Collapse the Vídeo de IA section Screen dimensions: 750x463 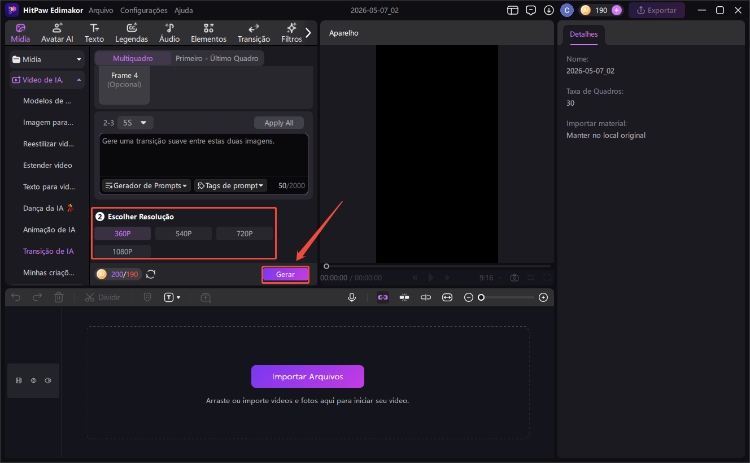(78, 80)
